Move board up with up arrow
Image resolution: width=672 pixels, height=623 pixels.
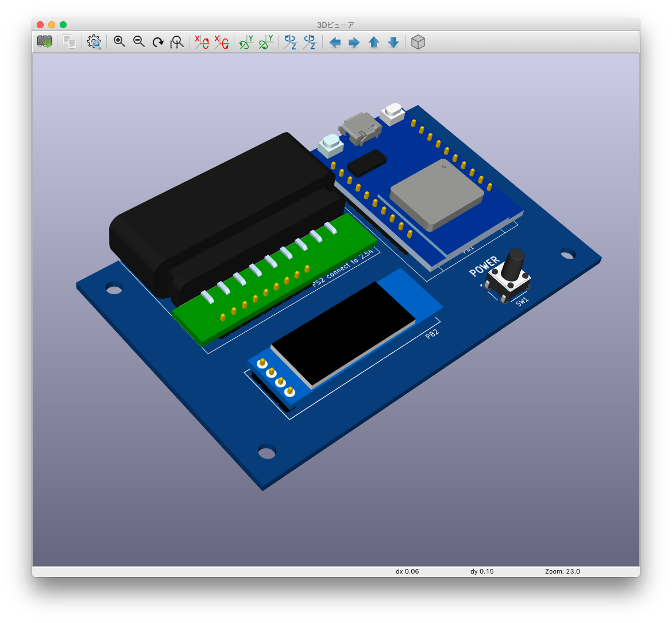374,42
